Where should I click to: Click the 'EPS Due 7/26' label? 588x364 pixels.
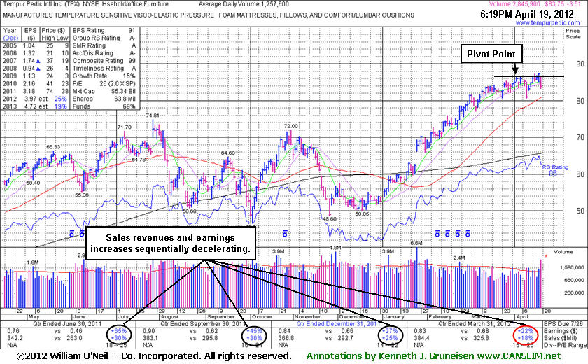click(565, 323)
